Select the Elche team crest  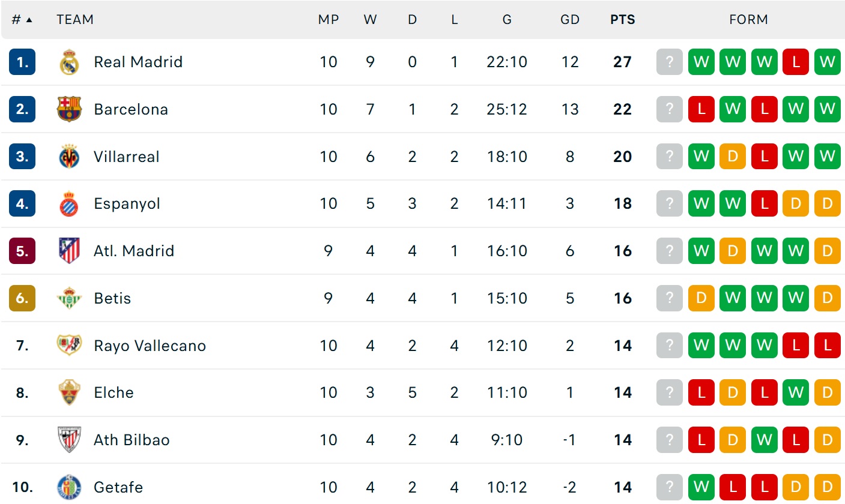pos(69,392)
